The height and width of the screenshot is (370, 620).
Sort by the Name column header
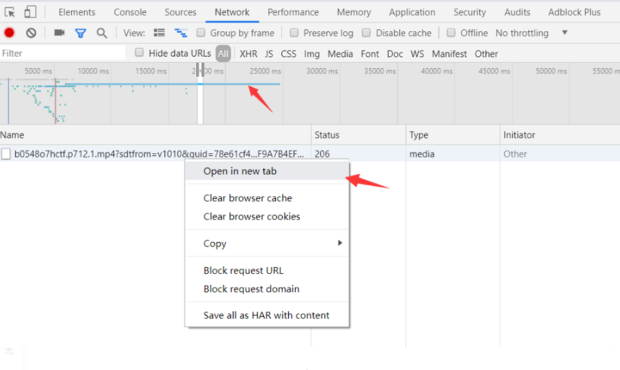tap(155, 135)
